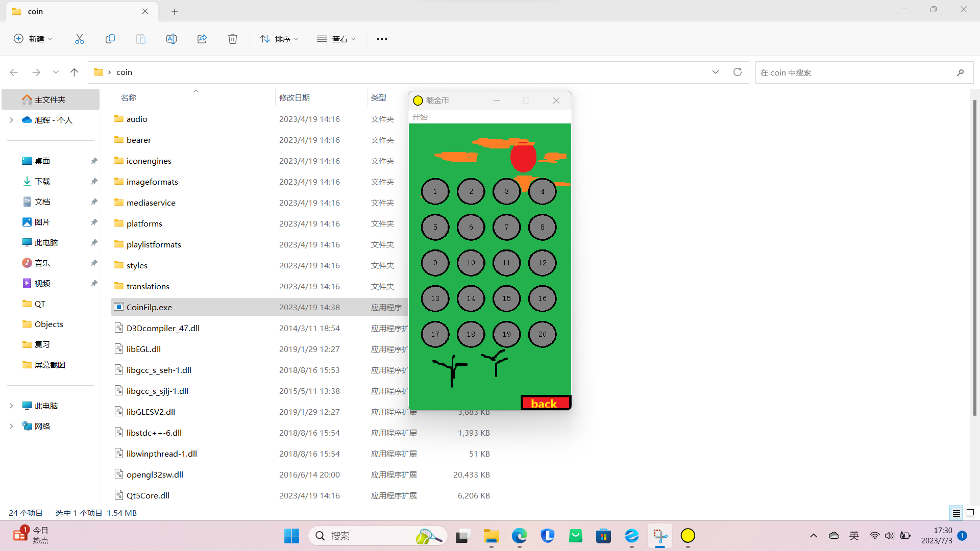Click the Delete trash icon
Screen dimensions: 980x551
pos(233,39)
